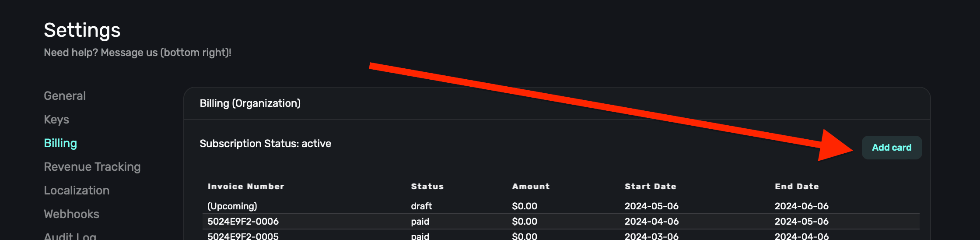Click the Amount column header

(x=531, y=187)
